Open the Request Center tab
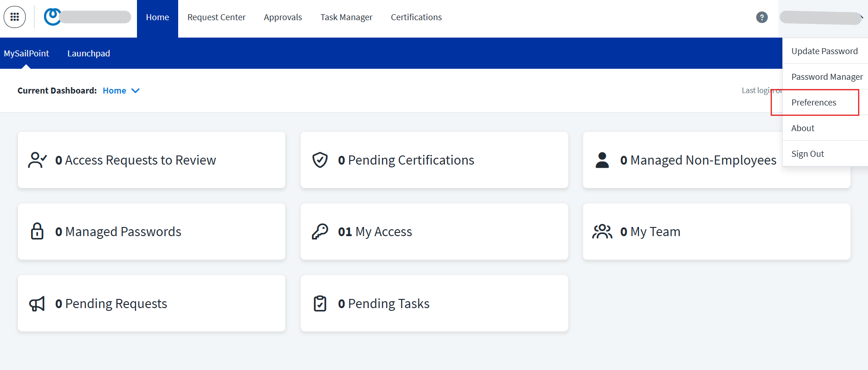868x370 pixels. pos(216,17)
